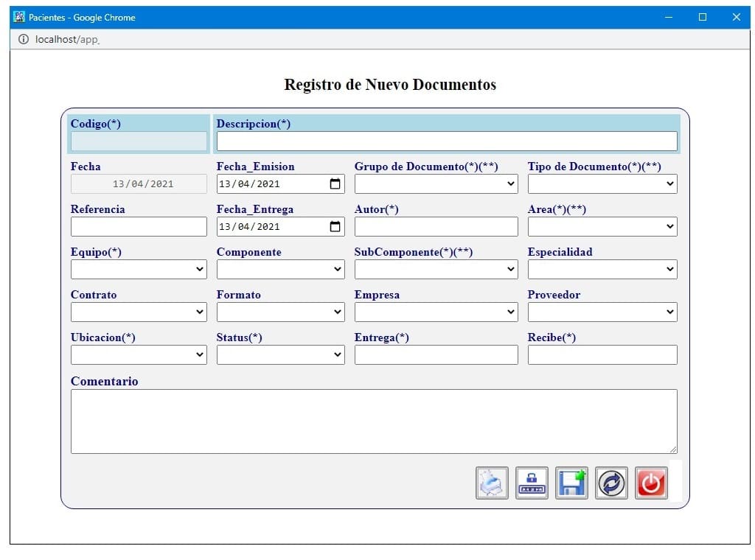Expand the Especialidad dropdown
755x560 pixels.
click(x=602, y=270)
